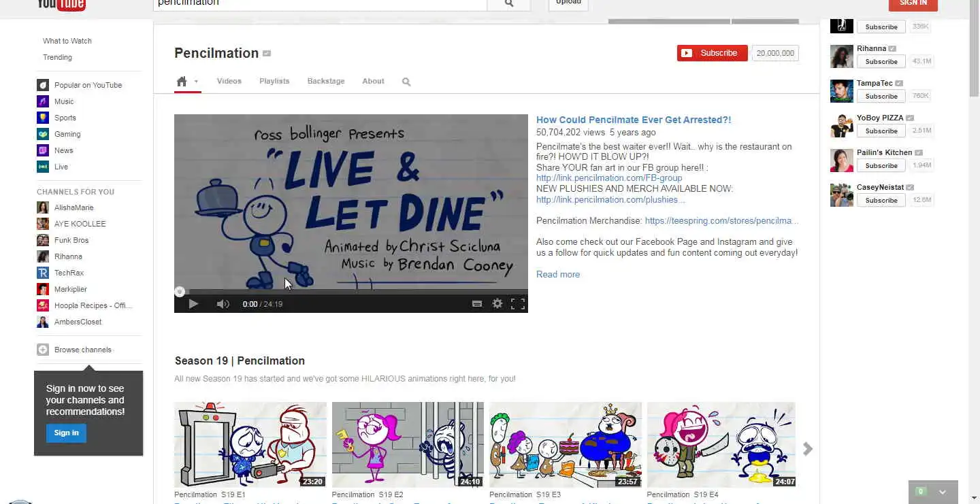Click AmbersCloset channel avatar
This screenshot has width=980, height=504.
point(43,322)
